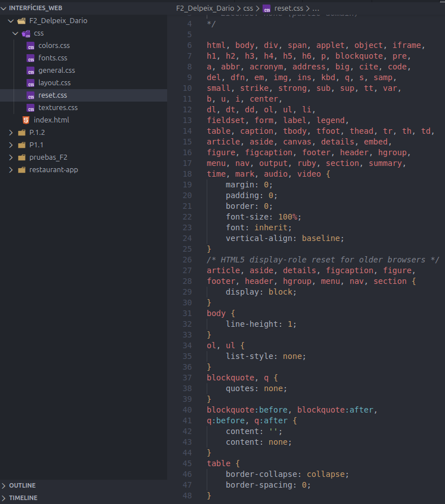Image resolution: width=445 pixels, height=504 pixels.
Task: Open the pruebas_F2 folder
Action: click(x=48, y=157)
